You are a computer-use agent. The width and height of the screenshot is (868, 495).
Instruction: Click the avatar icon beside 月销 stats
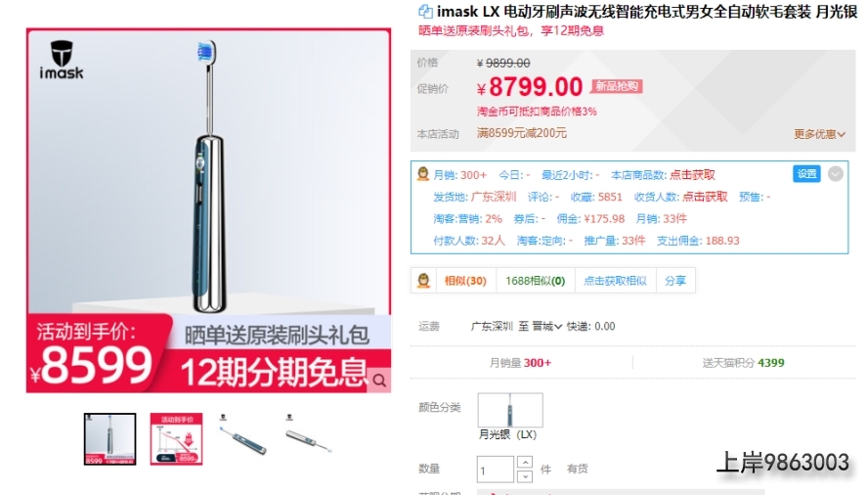[423, 174]
